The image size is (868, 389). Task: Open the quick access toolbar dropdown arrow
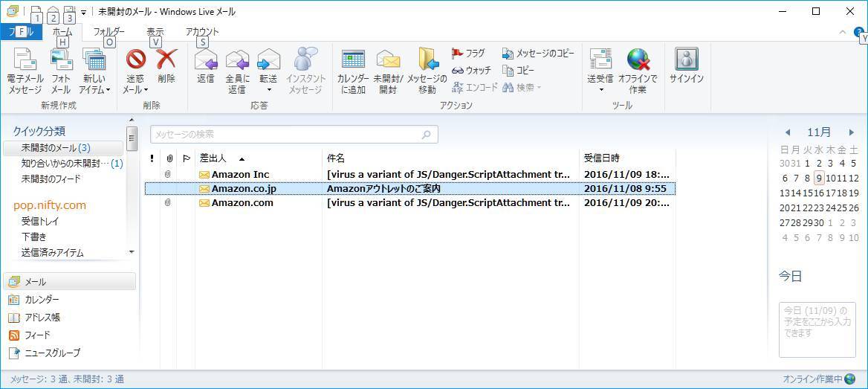click(83, 12)
